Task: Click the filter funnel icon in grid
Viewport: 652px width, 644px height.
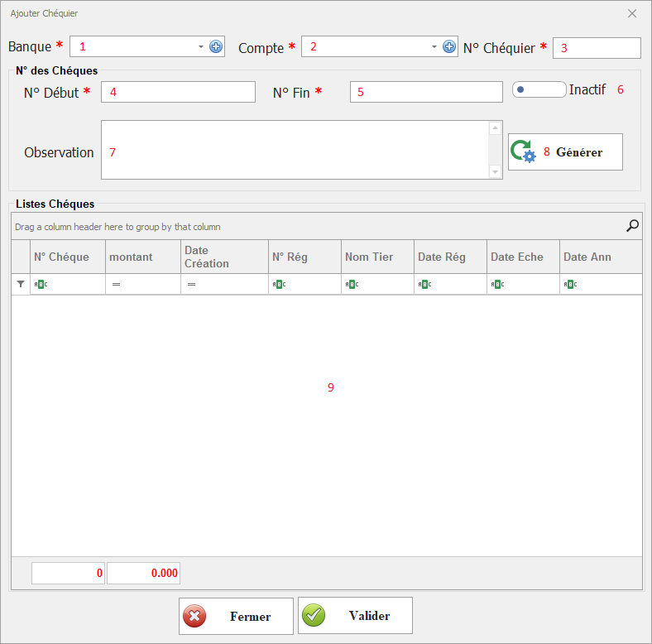Action: click(21, 284)
